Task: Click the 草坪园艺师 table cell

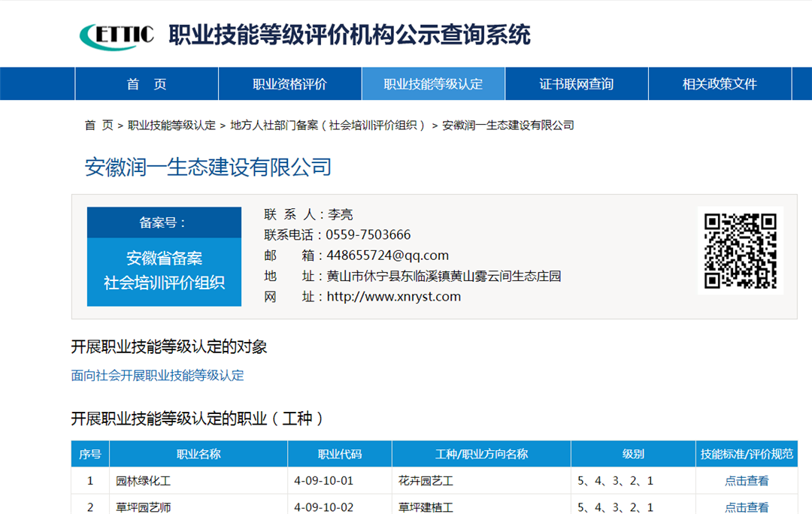Action: (x=198, y=506)
